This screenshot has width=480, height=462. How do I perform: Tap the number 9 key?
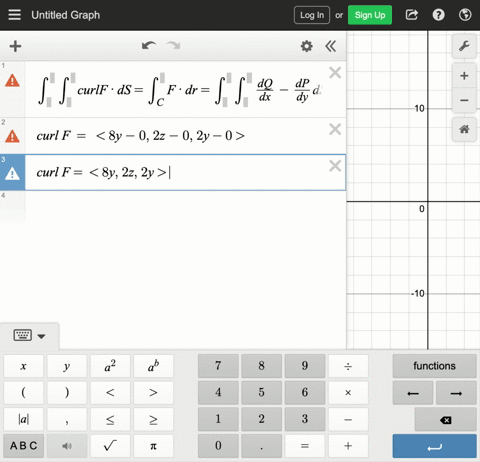pos(305,366)
